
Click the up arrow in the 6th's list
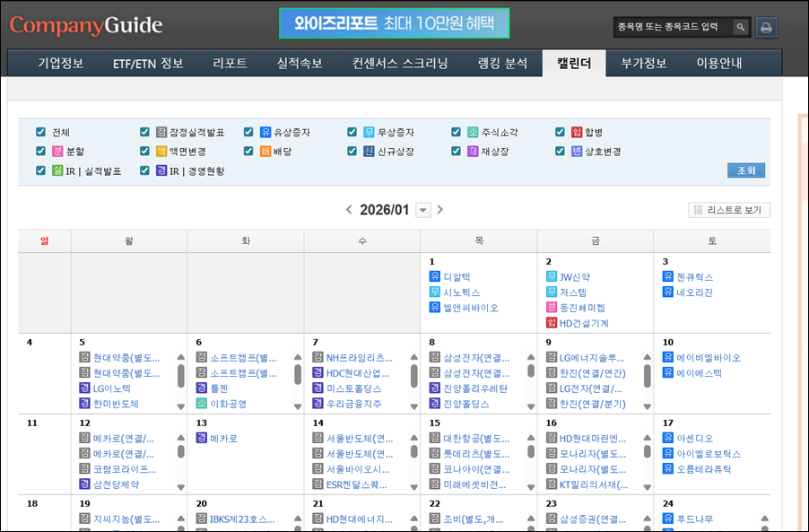298,357
